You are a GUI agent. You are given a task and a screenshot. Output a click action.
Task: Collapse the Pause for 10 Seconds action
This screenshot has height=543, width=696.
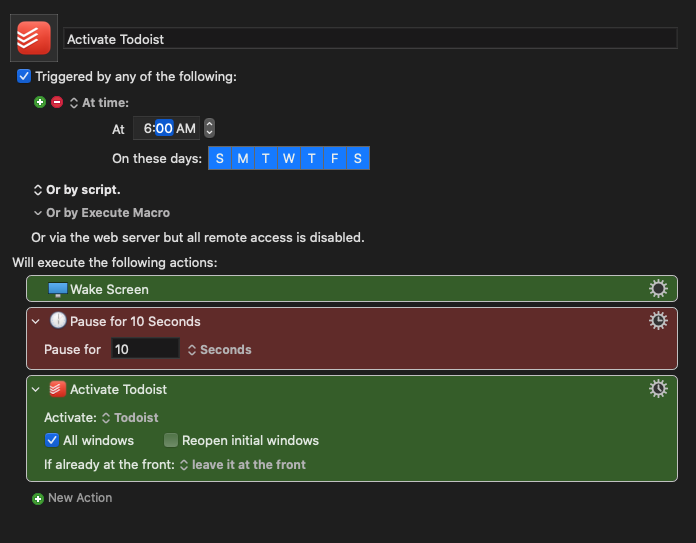(36, 321)
